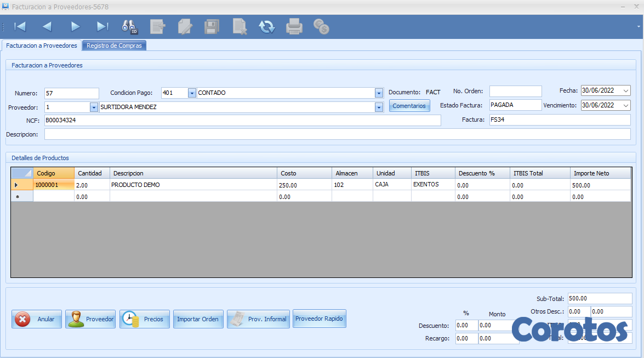Click the Importar Orden button
This screenshot has width=644, height=358.
[197, 319]
